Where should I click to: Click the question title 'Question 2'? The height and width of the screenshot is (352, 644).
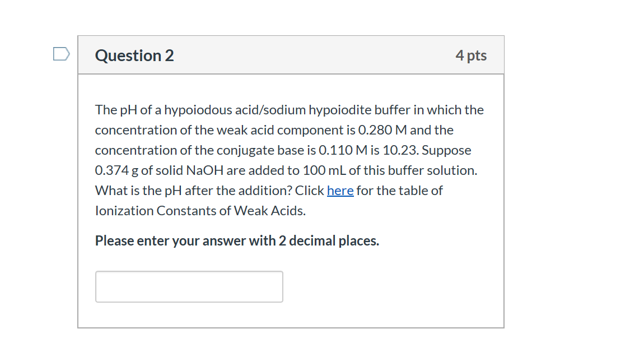(x=134, y=55)
